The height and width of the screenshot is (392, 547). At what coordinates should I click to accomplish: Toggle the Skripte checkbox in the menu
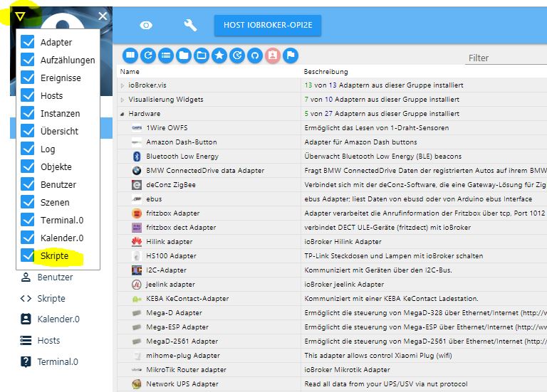coord(28,255)
